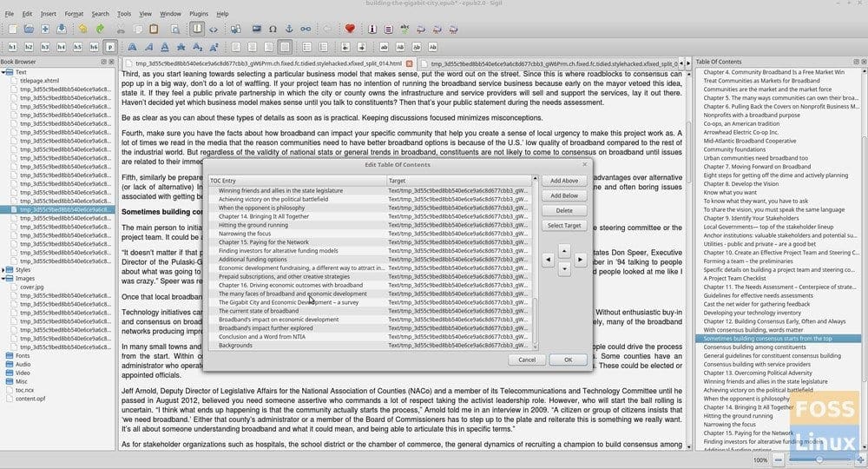Click the Open file folder icon
Viewport: 868px width, 469px height.
coord(29,29)
